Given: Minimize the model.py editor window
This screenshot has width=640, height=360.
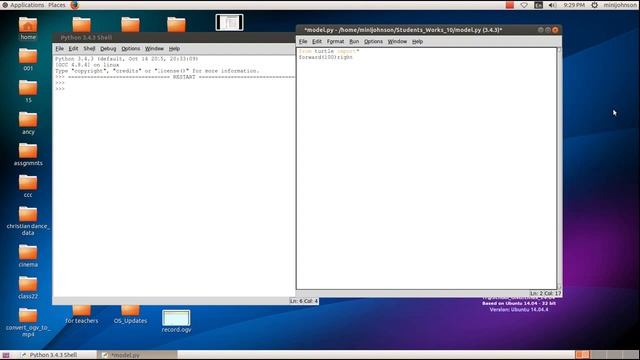Looking at the screenshot, I should pos(540,30).
